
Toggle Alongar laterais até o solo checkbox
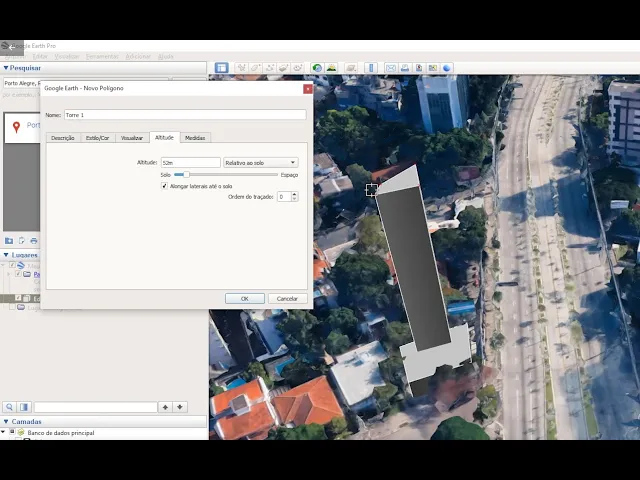point(164,186)
